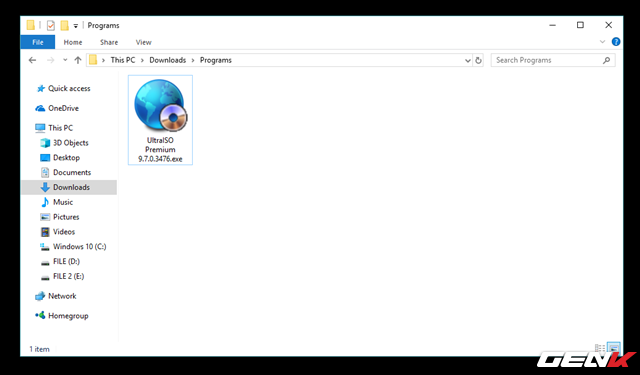Viewport: 640px width, 375px height.
Task: Open Help with the blue question icon
Action: (616, 42)
